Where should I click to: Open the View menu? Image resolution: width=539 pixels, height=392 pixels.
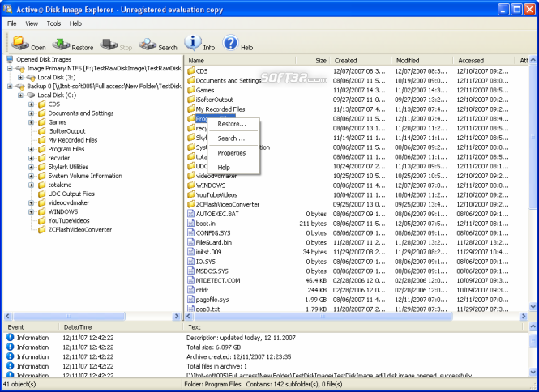(x=32, y=23)
